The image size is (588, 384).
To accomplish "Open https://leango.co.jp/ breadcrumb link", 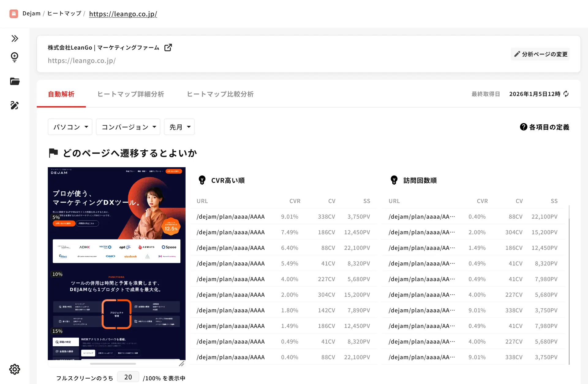I will pyautogui.click(x=123, y=14).
